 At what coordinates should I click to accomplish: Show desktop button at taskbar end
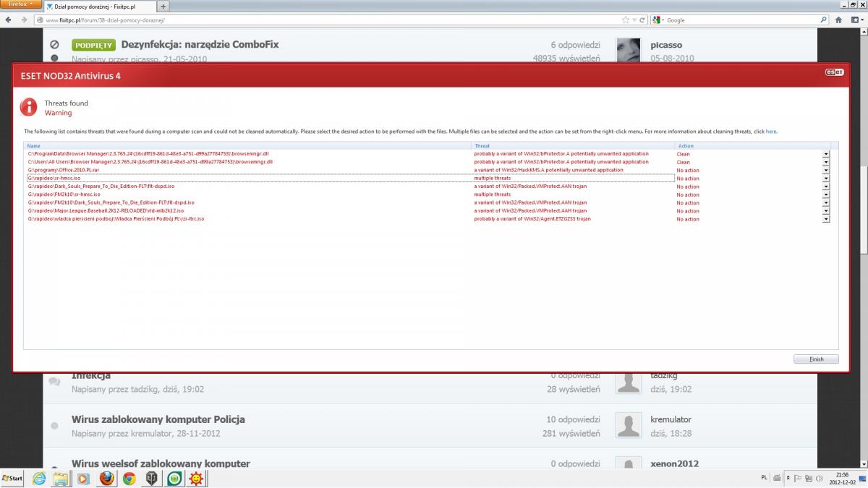pos(863,479)
